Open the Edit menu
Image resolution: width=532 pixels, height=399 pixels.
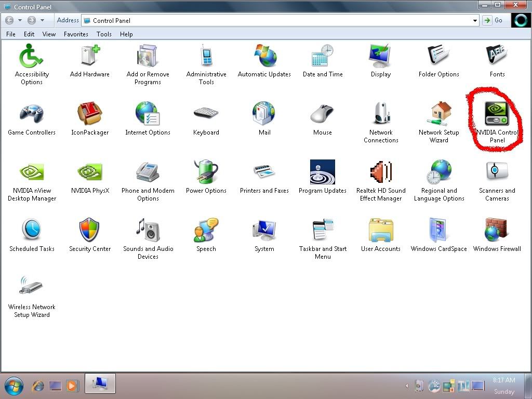point(29,34)
